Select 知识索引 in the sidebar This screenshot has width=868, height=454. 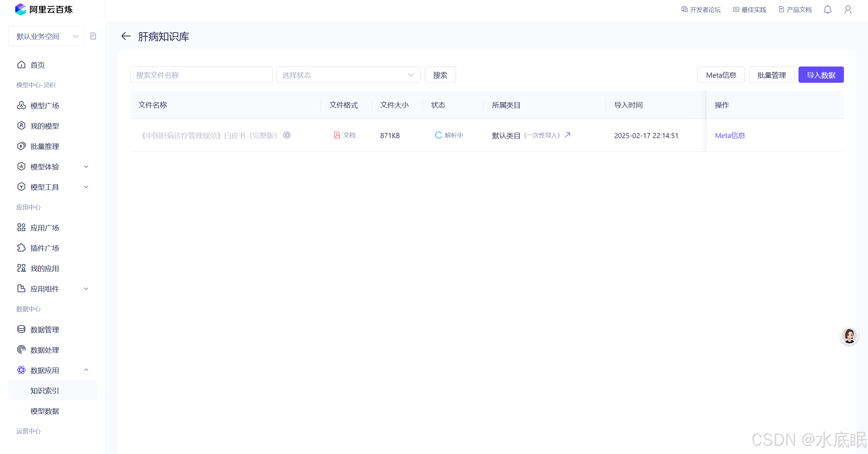point(44,391)
